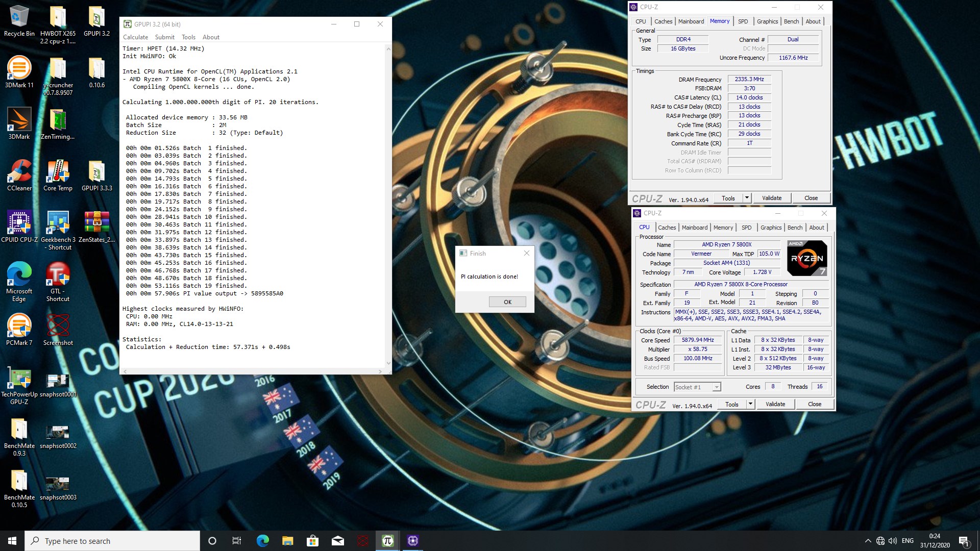Open the Mail app from taskbar
Viewport: 980px width, 551px height.
338,541
